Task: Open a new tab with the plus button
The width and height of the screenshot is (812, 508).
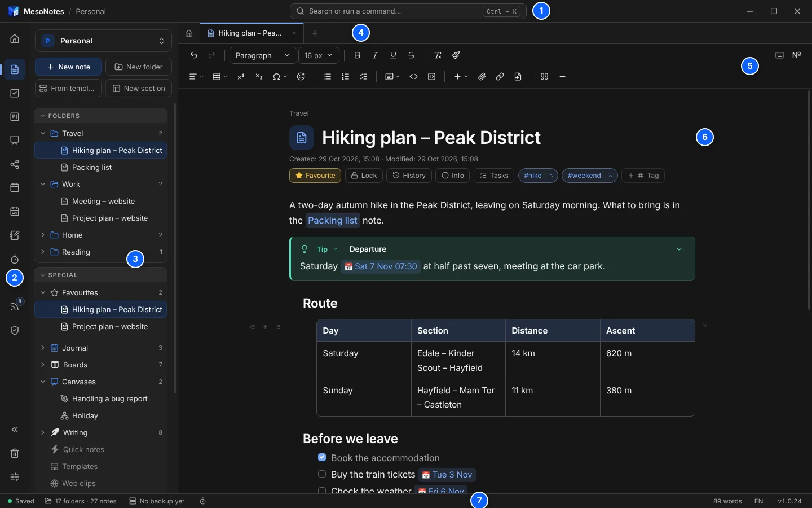Action: 315,33
